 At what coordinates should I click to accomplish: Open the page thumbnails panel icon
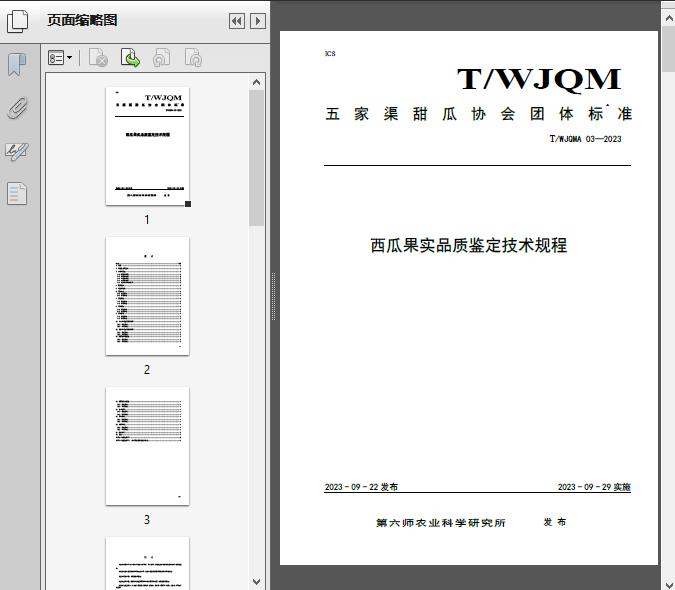point(18,20)
